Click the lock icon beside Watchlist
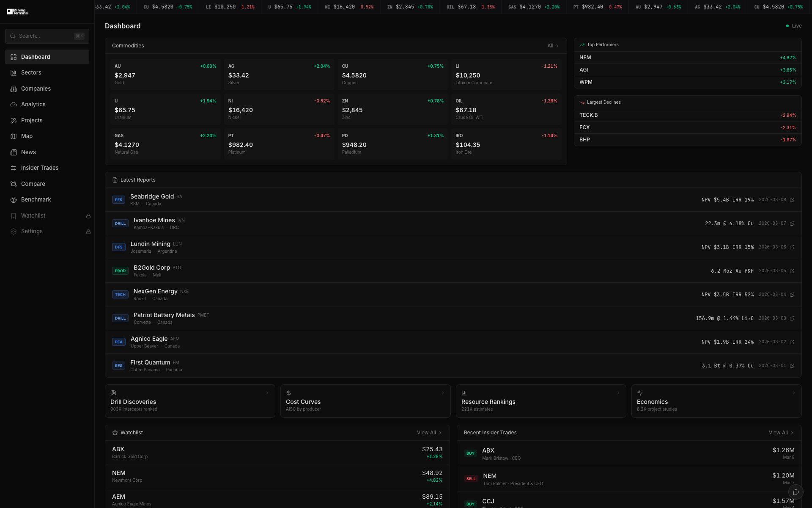The height and width of the screenshot is (508, 812). point(88,215)
